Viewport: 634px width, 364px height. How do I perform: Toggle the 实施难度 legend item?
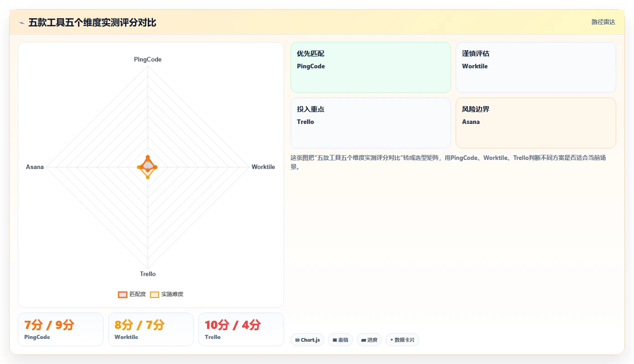coord(167,294)
